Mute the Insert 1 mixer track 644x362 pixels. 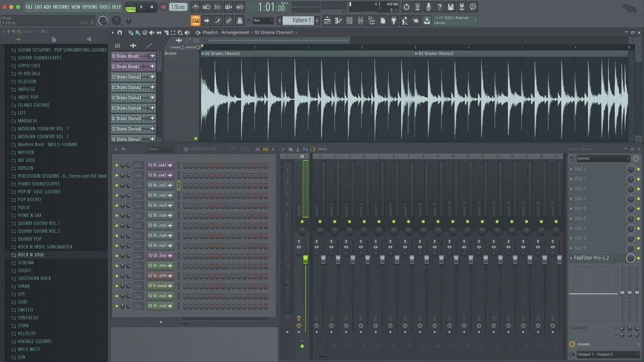pos(317,221)
